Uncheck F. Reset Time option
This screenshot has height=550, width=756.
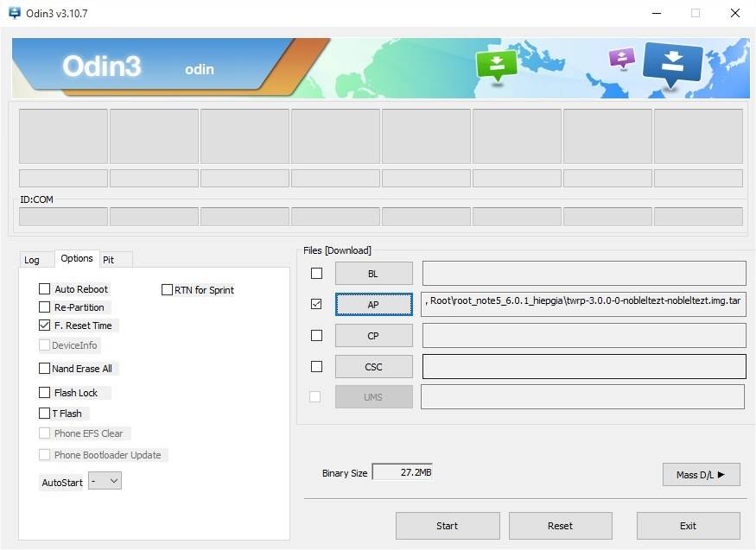45,326
